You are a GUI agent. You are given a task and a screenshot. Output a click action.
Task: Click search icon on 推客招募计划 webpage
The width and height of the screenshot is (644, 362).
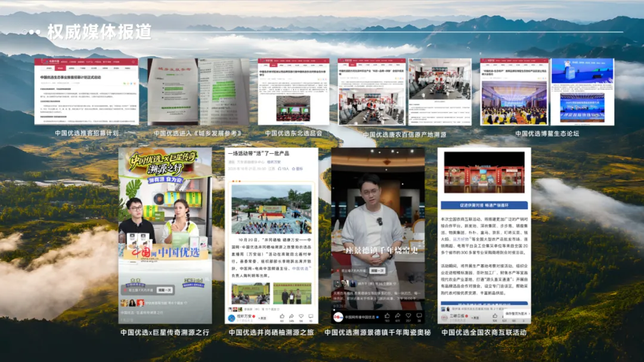[133, 62]
